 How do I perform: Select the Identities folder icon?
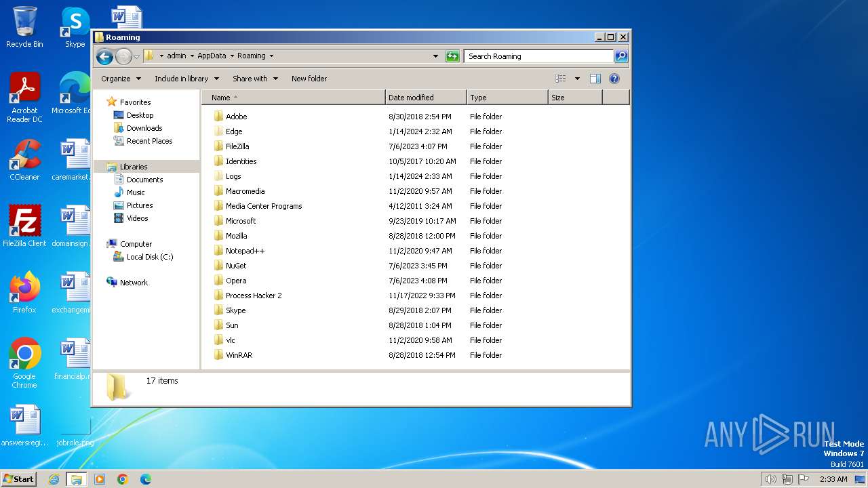click(x=218, y=161)
